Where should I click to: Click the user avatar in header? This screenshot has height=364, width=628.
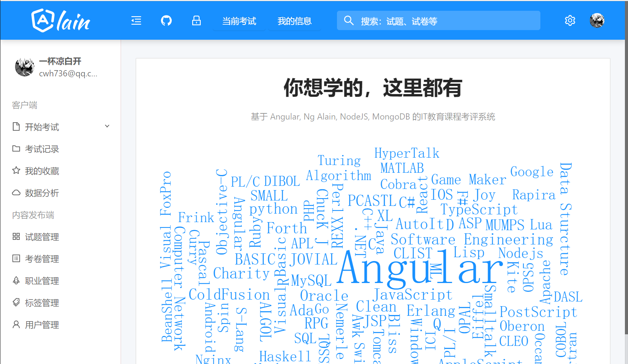click(597, 21)
